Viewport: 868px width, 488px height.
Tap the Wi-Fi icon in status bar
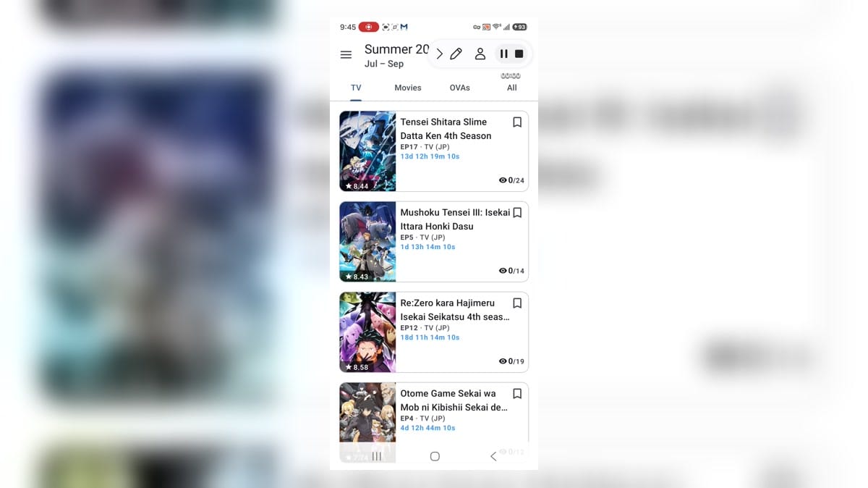(497, 27)
